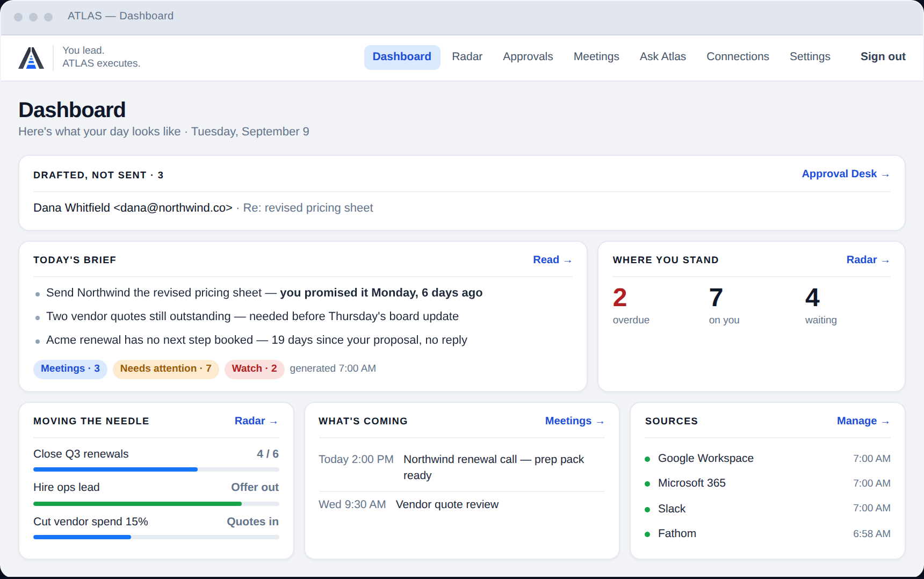Click Close Q3 renewals goal
Viewport: 924px width, 579px height.
[x=81, y=454]
